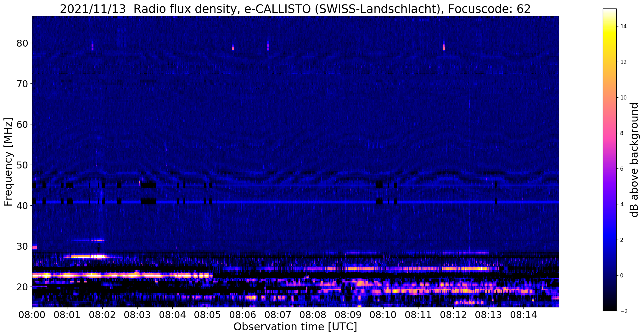
Task: Click the 'Frequency [MHz]' axis label
Action: point(8,162)
